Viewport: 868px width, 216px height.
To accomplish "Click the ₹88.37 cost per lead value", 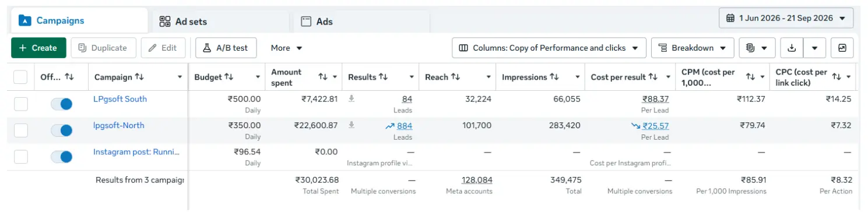I will [x=656, y=99].
